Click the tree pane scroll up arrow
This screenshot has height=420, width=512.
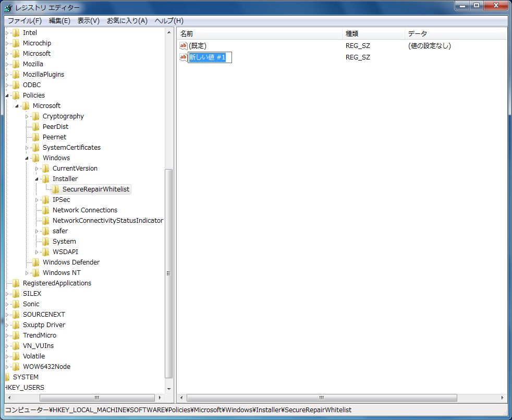tap(169, 32)
